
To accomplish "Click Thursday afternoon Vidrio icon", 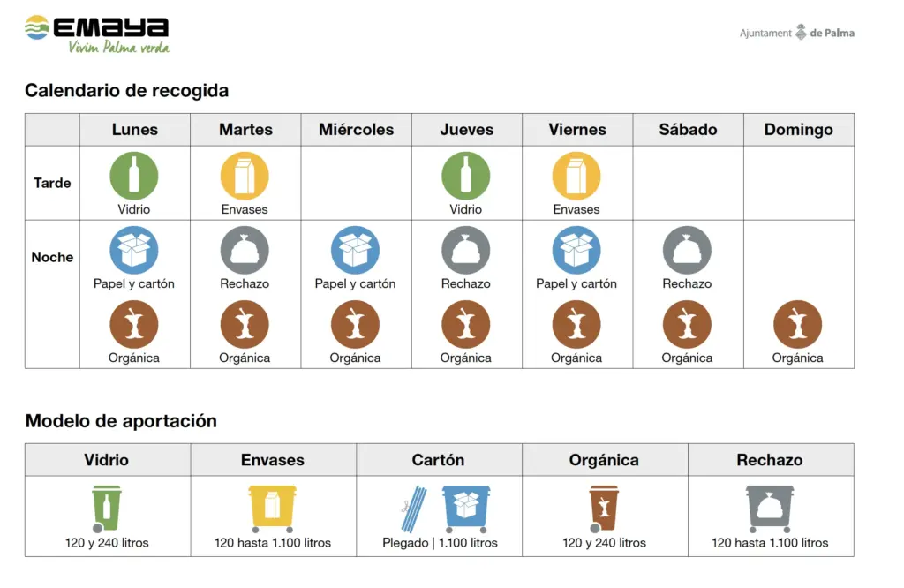I will click(x=466, y=176).
